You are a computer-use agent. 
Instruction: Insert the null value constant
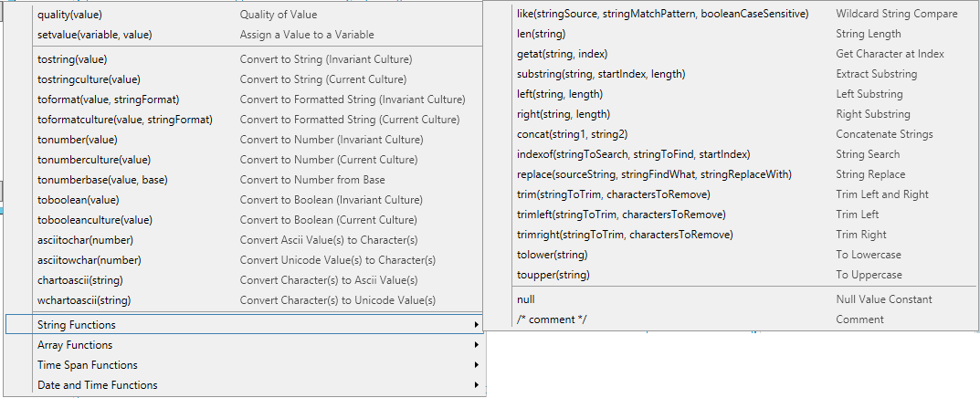pos(526,299)
